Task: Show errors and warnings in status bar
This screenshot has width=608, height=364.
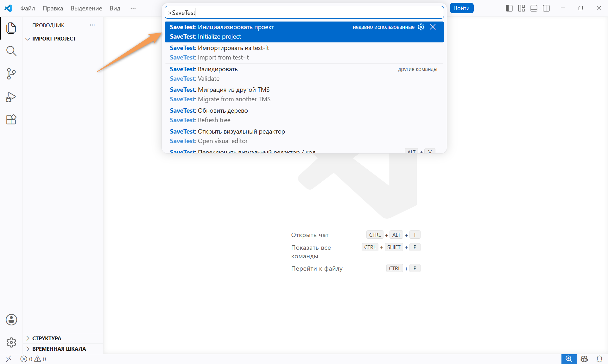Action: point(33,359)
